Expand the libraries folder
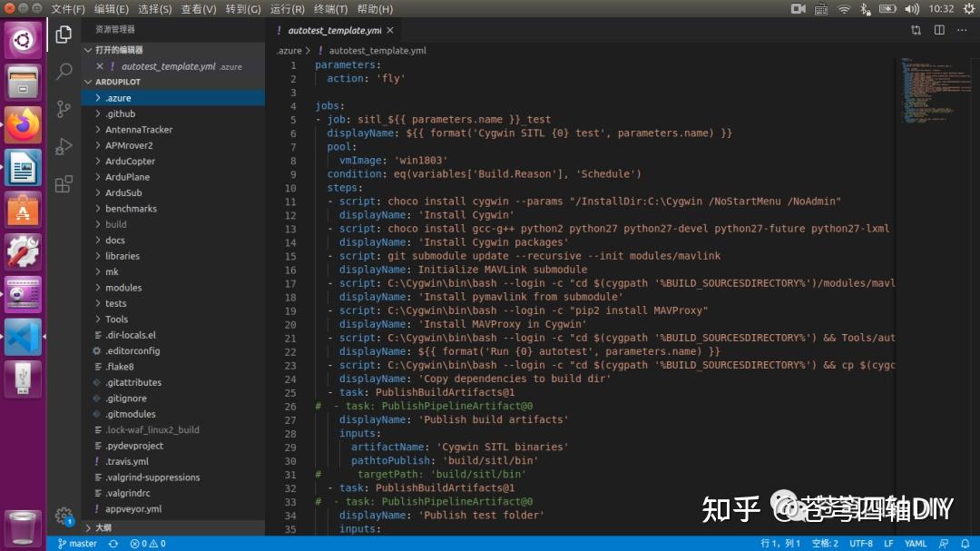Screen dimensions: 980x551 tap(173, 256)
